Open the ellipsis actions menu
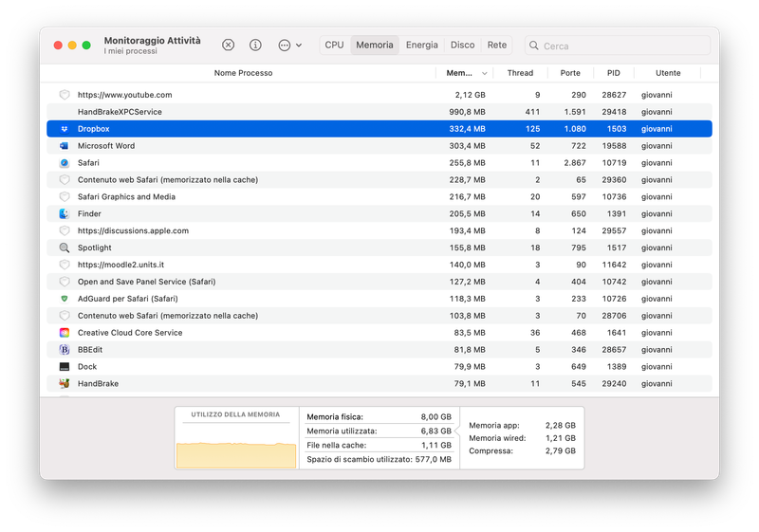The width and height of the screenshot is (759, 532). pyautogui.click(x=290, y=45)
